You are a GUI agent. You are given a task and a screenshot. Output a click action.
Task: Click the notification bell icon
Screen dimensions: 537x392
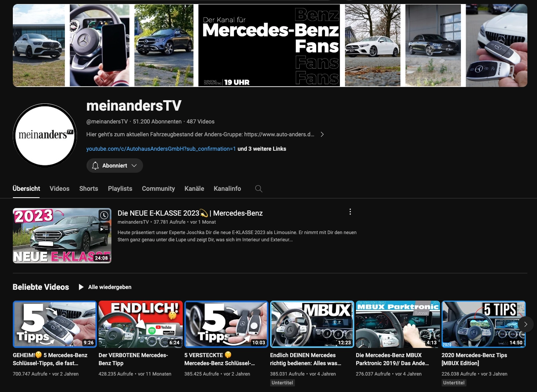click(x=95, y=166)
